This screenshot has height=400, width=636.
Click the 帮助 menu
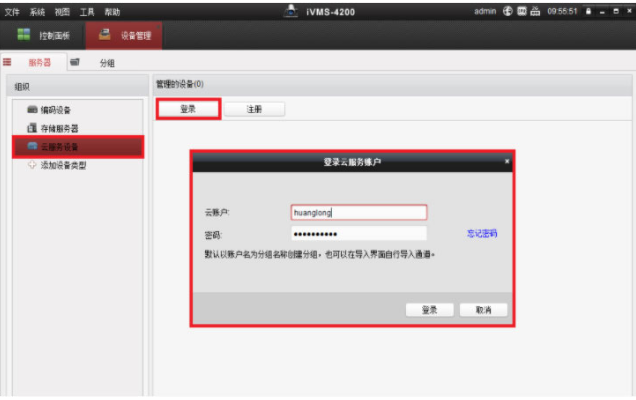click(112, 10)
